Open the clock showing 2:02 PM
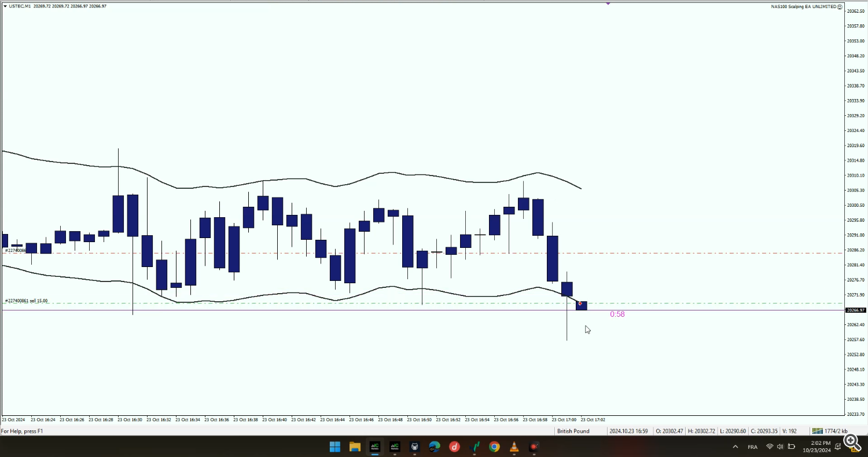868x457 pixels. click(818, 447)
